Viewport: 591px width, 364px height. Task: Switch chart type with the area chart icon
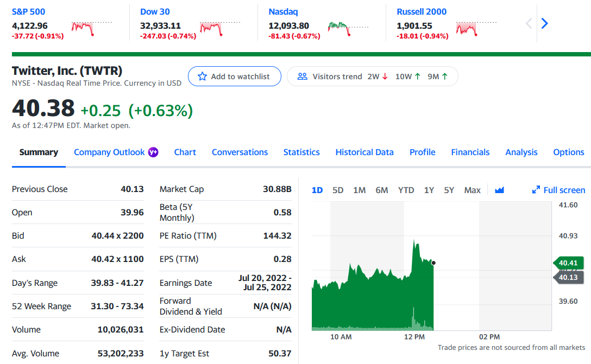pyautogui.click(x=499, y=190)
